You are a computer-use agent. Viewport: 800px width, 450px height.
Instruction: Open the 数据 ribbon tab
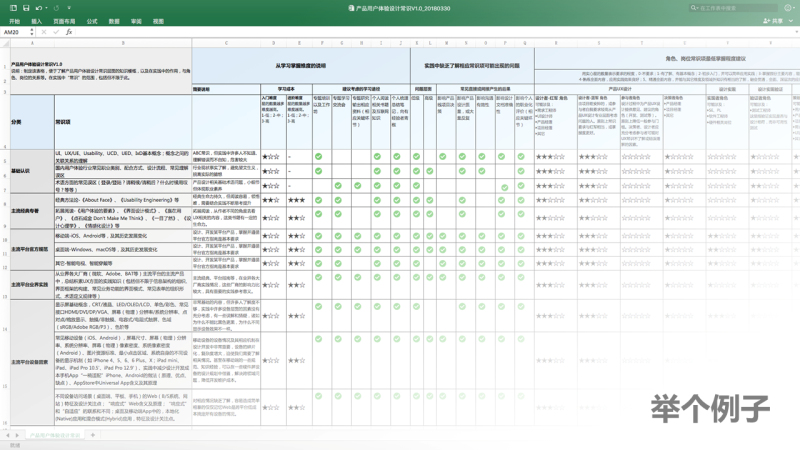(114, 21)
